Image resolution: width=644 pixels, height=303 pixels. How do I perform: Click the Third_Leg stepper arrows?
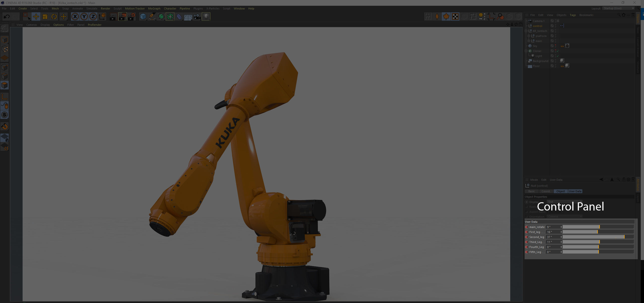561,242
